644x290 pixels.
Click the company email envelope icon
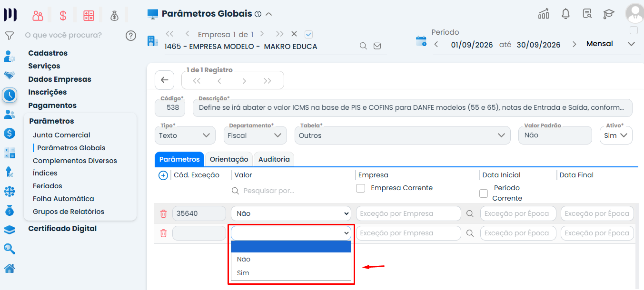(x=377, y=46)
